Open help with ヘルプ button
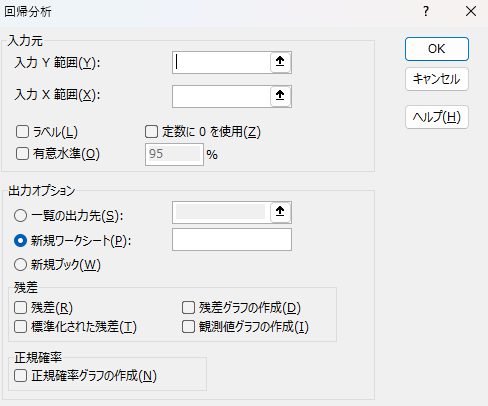Viewport: 488px width, 406px height. click(437, 117)
